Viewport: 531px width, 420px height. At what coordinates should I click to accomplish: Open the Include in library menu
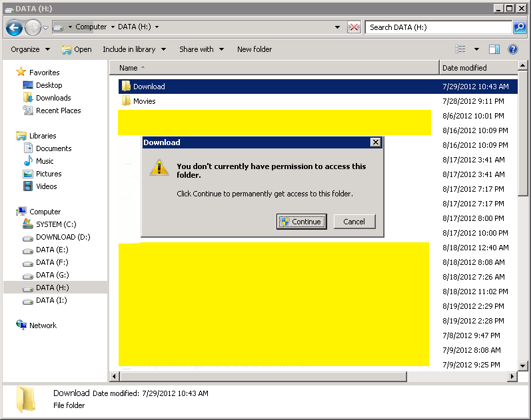[x=134, y=49]
